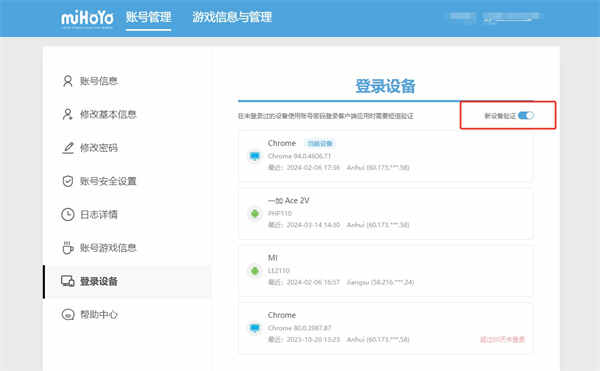
Task: Click the device verification description text
Action: (326, 116)
